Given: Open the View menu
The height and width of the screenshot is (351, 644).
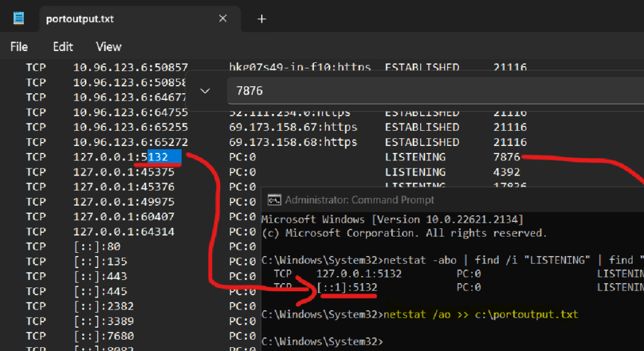Looking at the screenshot, I should pos(108,47).
